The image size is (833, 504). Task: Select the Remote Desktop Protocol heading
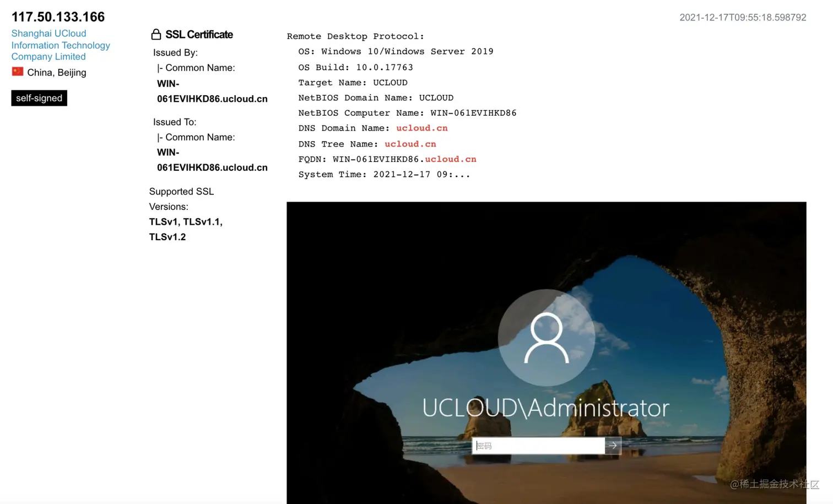355,36
